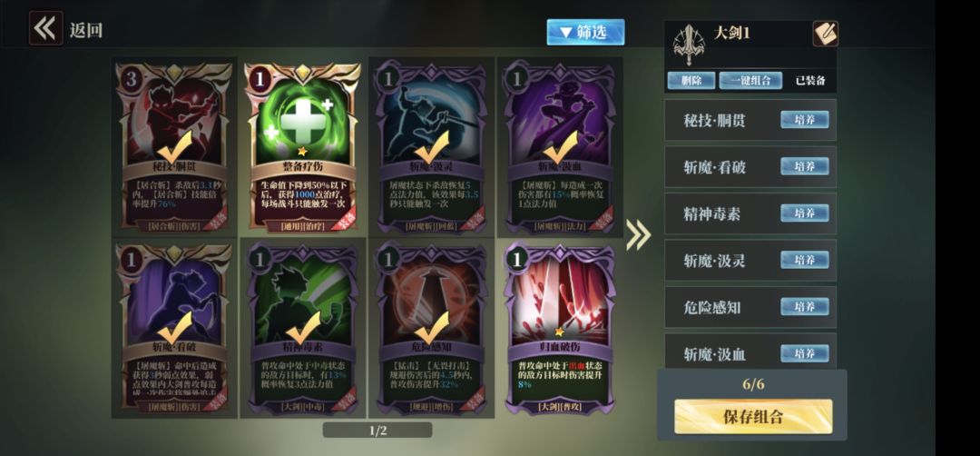
Task: Select the 斩魔·看破 entry in loadout list
Action: pos(750,166)
